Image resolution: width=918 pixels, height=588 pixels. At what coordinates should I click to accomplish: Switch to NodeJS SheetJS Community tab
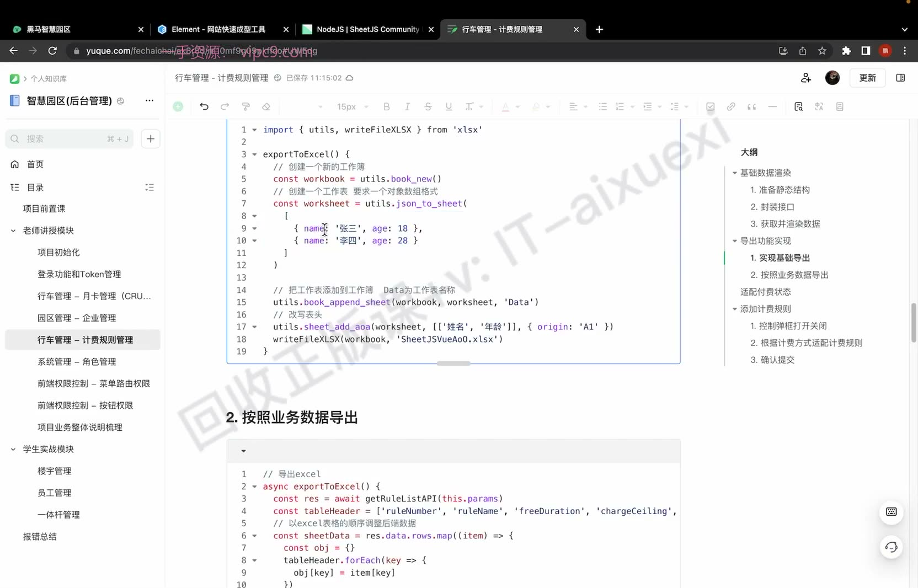point(368,29)
